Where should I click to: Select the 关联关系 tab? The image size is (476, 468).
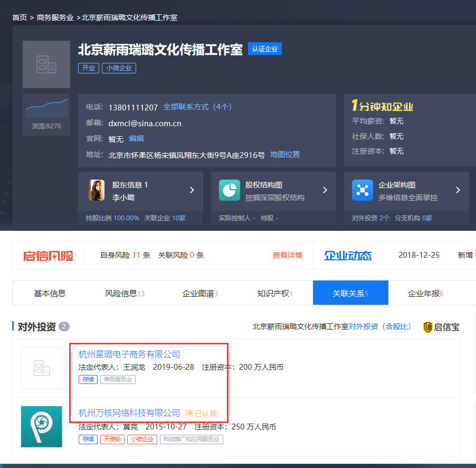(350, 293)
